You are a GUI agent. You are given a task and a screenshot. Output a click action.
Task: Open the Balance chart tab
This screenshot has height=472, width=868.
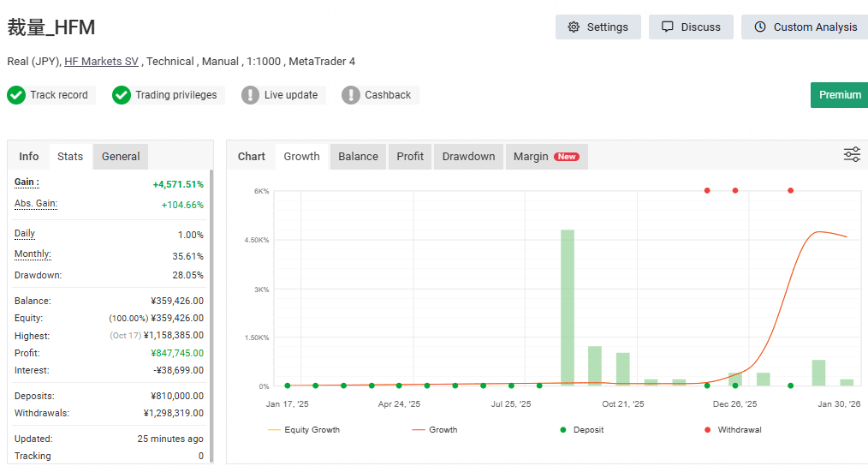point(358,157)
